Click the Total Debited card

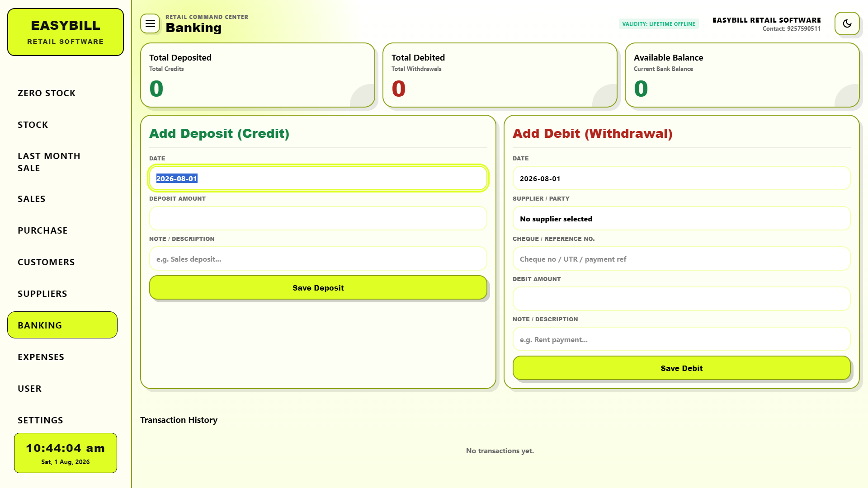pos(500,75)
